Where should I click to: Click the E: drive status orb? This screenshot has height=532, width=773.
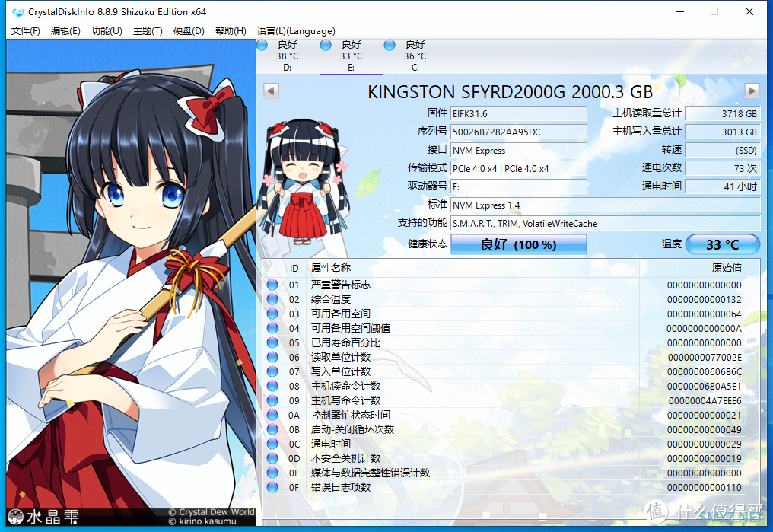pyautogui.click(x=326, y=46)
